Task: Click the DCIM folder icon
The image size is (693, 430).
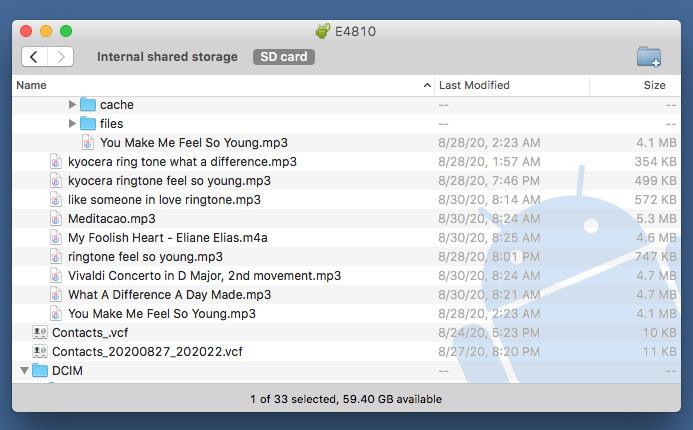Action: click(40, 371)
